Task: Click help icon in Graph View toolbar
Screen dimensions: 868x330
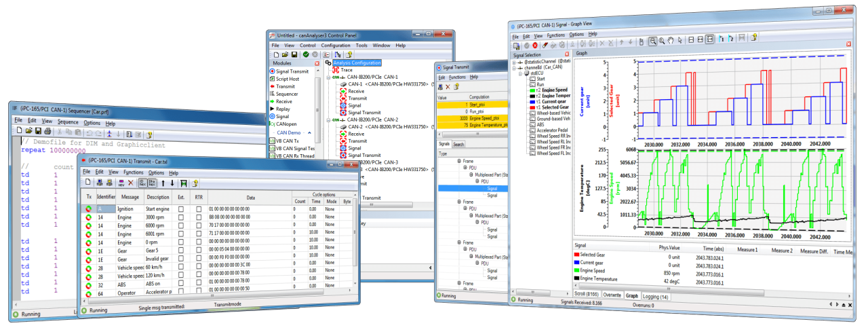Action: click(x=753, y=37)
